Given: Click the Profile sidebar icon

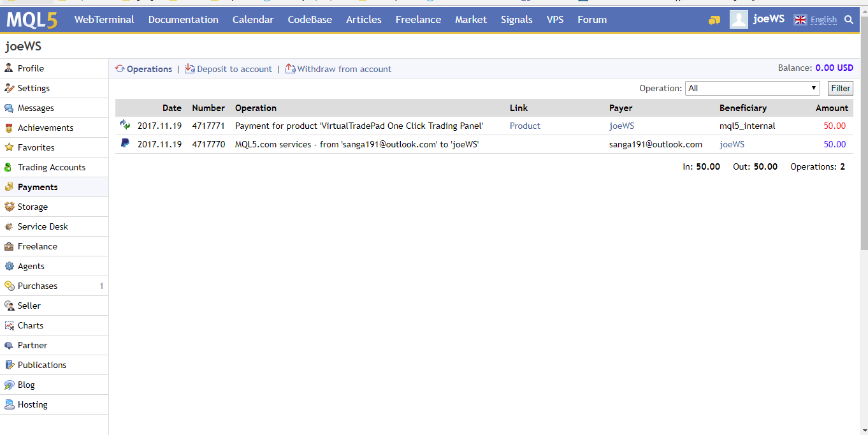Looking at the screenshot, I should (x=9, y=68).
